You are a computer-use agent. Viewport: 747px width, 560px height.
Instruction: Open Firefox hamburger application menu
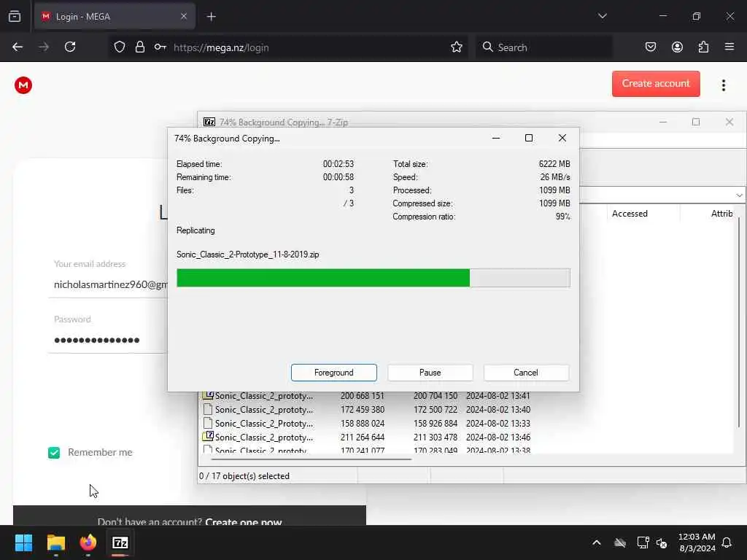click(729, 47)
